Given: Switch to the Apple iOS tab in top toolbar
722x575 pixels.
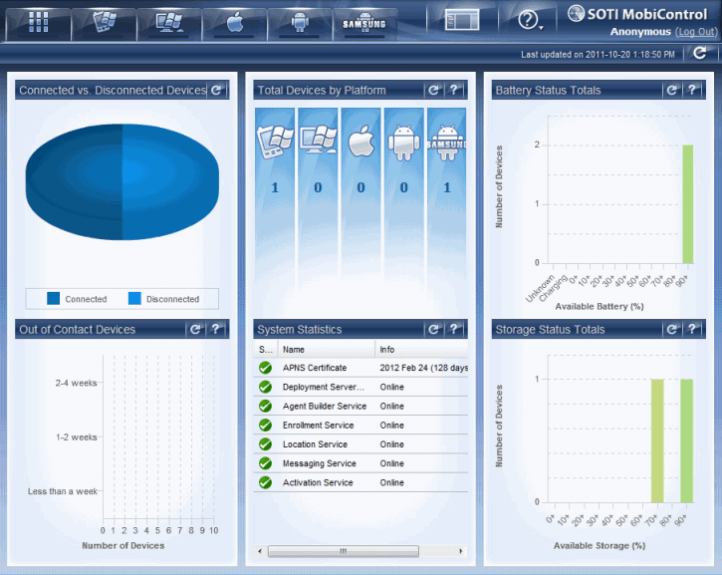Looking at the screenshot, I should [x=235, y=22].
